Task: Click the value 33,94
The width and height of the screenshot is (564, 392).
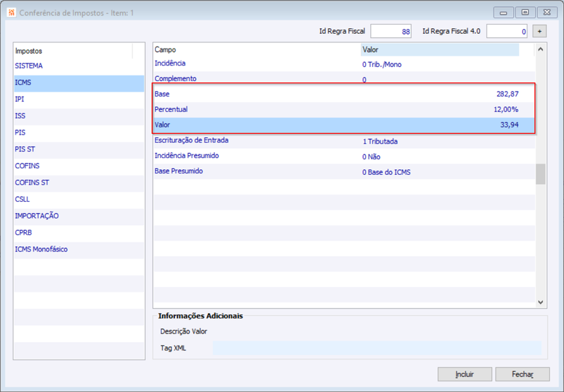Action: click(x=509, y=125)
